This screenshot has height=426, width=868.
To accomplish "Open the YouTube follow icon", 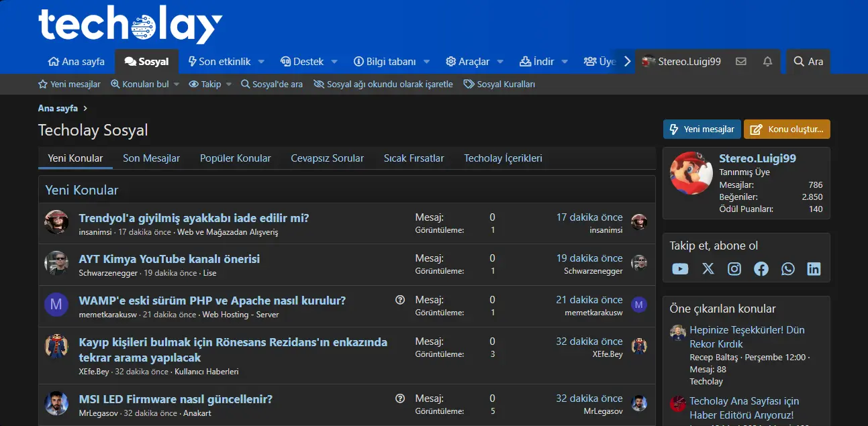I will (680, 269).
